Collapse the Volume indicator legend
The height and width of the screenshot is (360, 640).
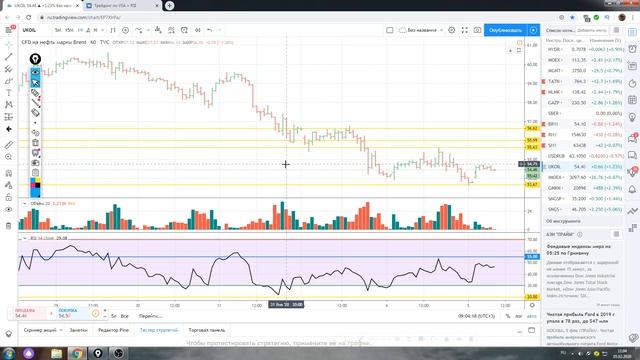[x=24, y=203]
